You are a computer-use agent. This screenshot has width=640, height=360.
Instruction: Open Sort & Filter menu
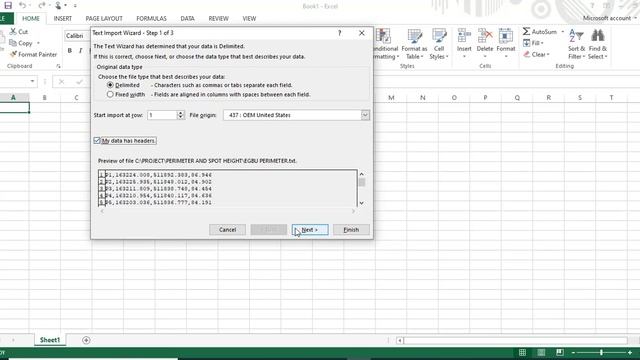[576, 44]
